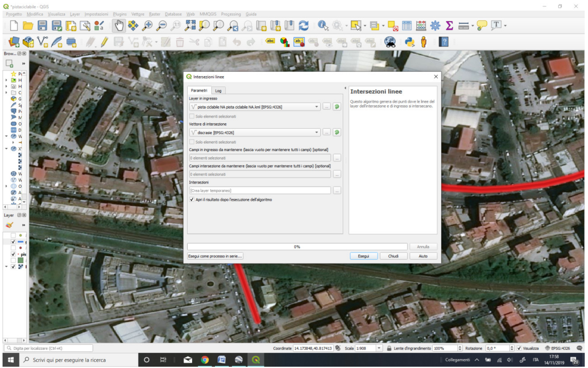Toggle visibility of the 'pis' layer

coord(13,254)
